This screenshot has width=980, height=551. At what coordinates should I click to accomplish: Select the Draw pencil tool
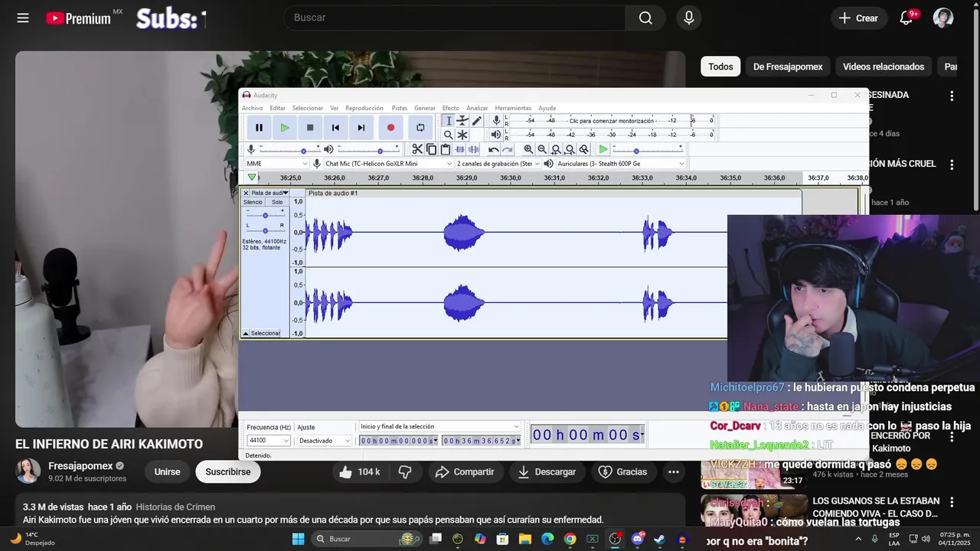point(476,121)
